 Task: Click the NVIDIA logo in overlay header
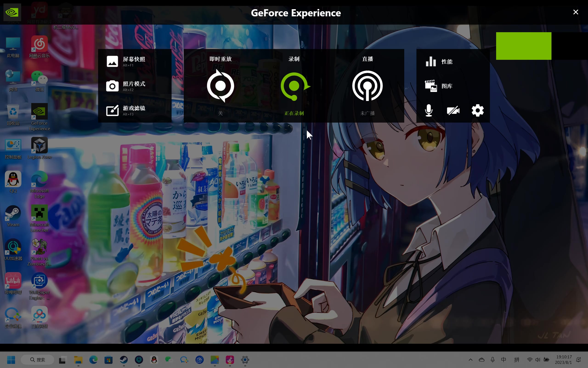(x=12, y=12)
